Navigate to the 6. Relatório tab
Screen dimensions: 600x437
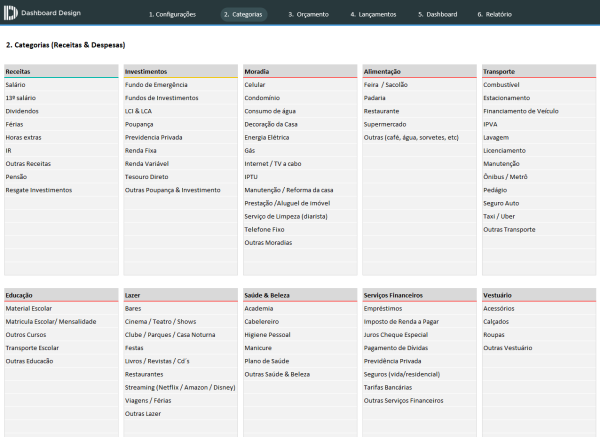click(x=494, y=15)
